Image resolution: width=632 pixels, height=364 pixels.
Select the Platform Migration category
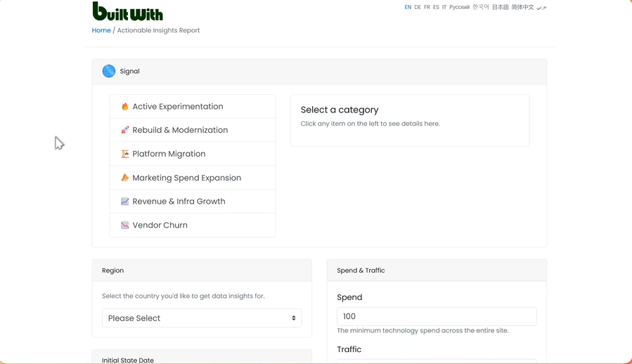coord(193,154)
